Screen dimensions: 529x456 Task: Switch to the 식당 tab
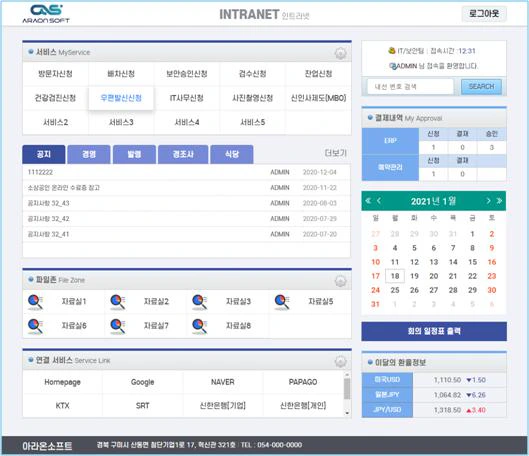232,154
